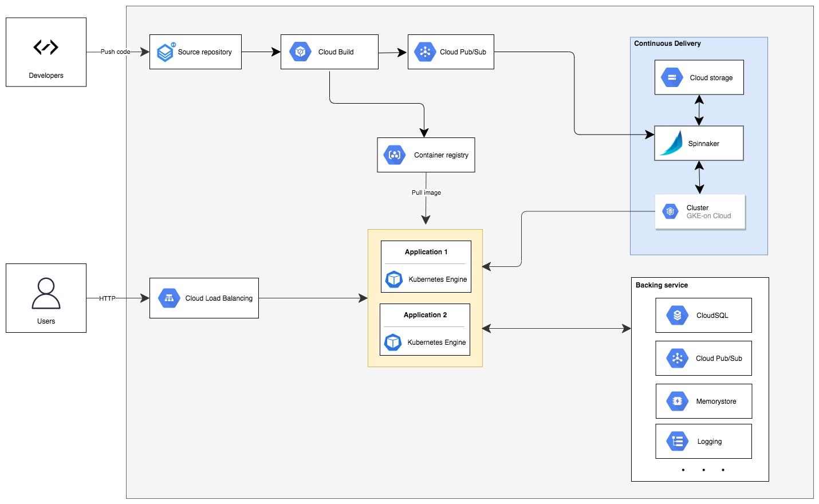Click the 'Users' label
Image resolution: width=819 pixels, height=504 pixels.
tap(46, 321)
